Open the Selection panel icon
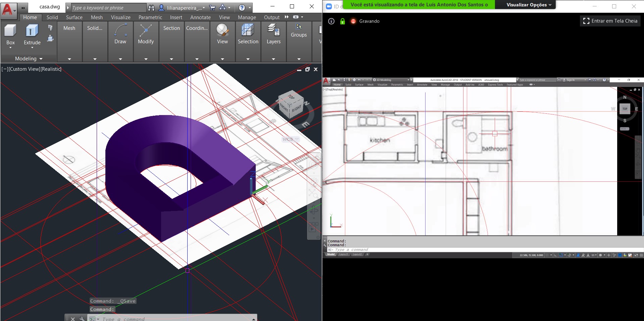 tap(248, 30)
